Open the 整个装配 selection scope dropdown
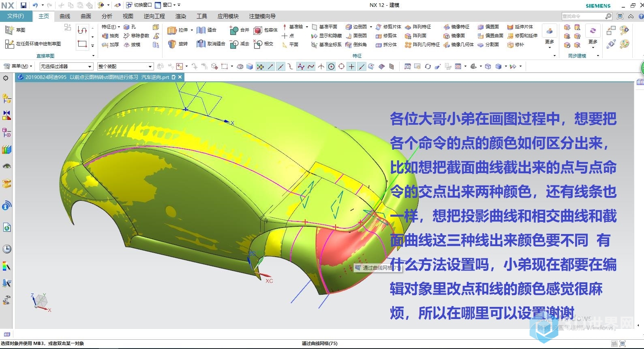644x349 pixels. (x=125, y=66)
